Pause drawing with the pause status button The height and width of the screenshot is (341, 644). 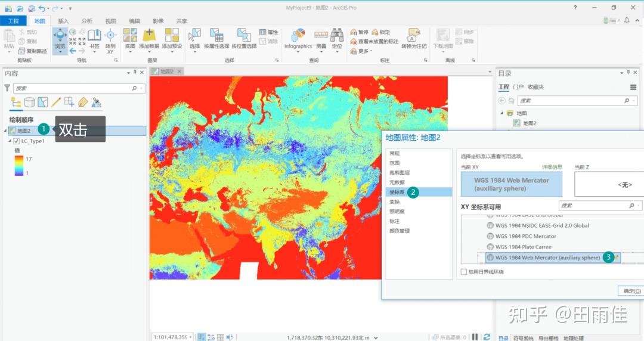[475, 337]
